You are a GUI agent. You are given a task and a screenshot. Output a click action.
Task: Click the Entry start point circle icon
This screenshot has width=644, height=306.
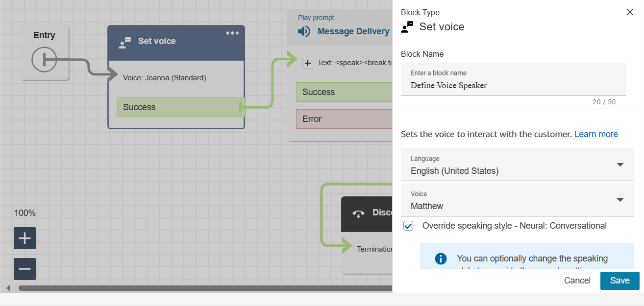44,60
